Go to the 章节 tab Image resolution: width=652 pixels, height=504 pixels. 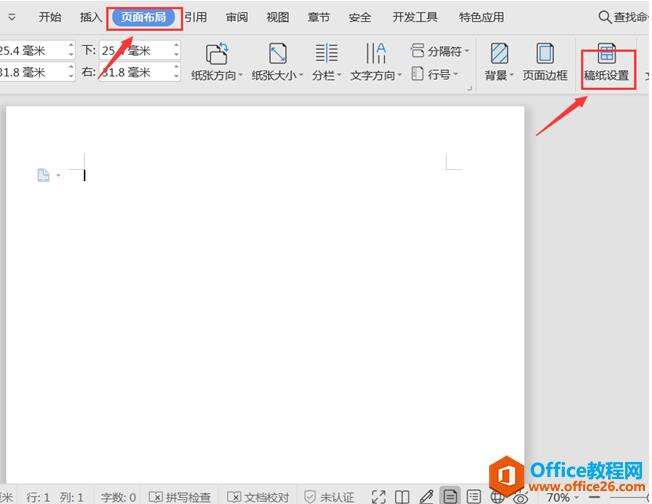319,17
